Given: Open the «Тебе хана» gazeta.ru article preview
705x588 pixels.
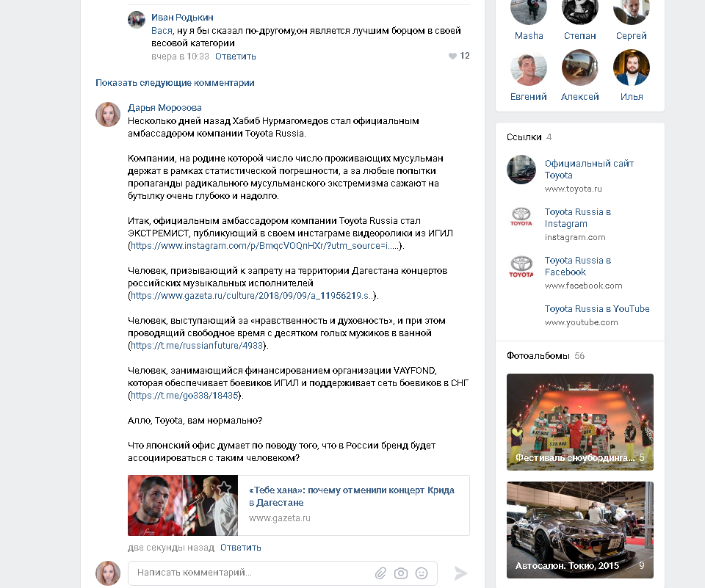Looking at the screenshot, I should click(299, 505).
